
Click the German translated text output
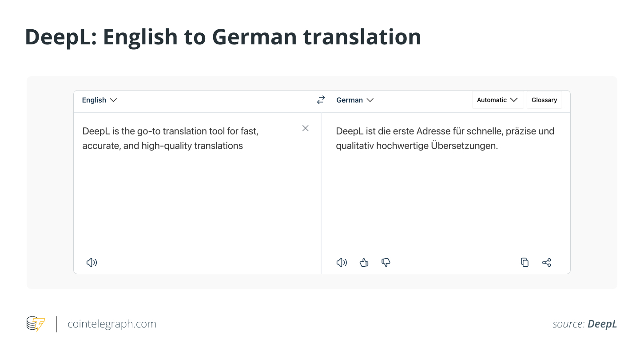tap(445, 138)
